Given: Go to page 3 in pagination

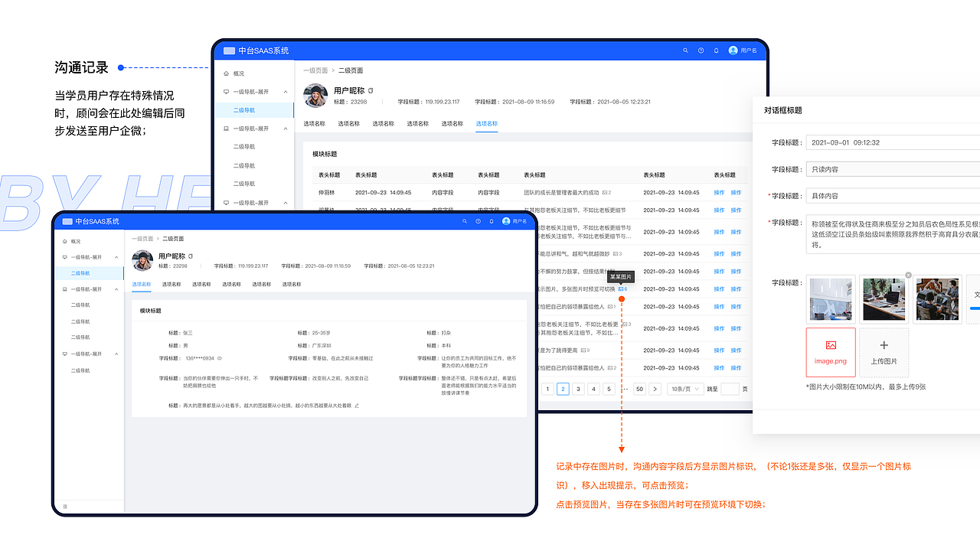Looking at the screenshot, I should click(578, 389).
